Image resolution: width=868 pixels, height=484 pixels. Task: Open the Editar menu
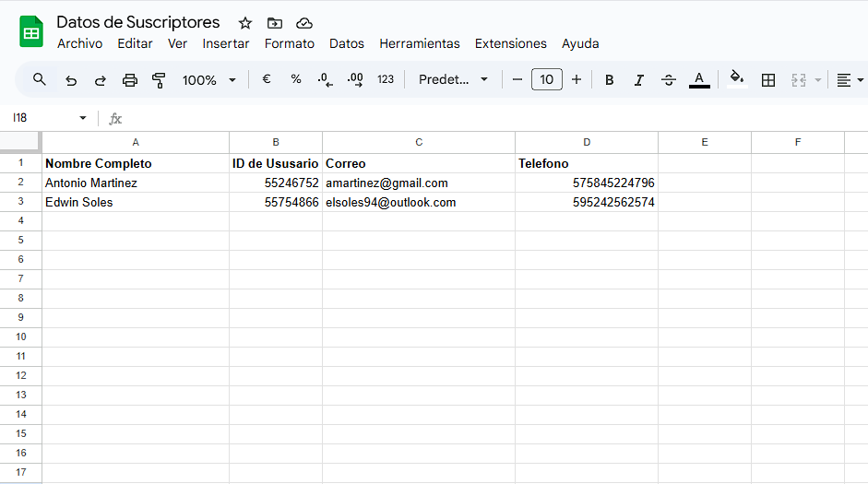pos(135,43)
